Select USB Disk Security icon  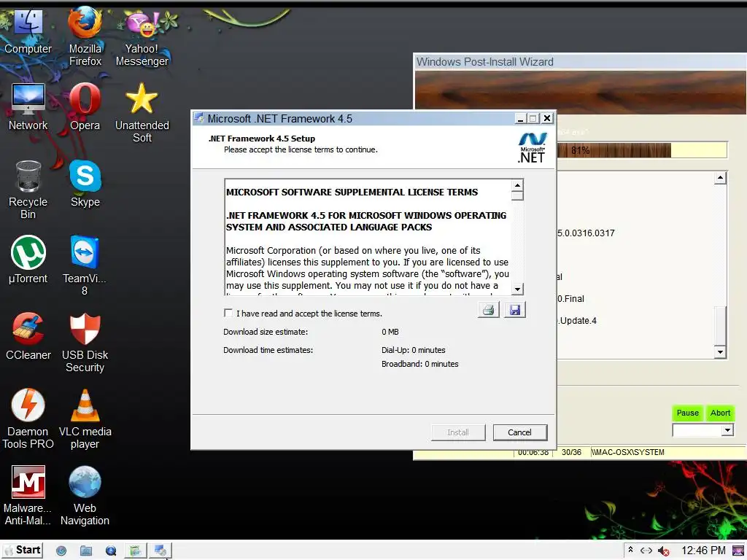[85, 343]
